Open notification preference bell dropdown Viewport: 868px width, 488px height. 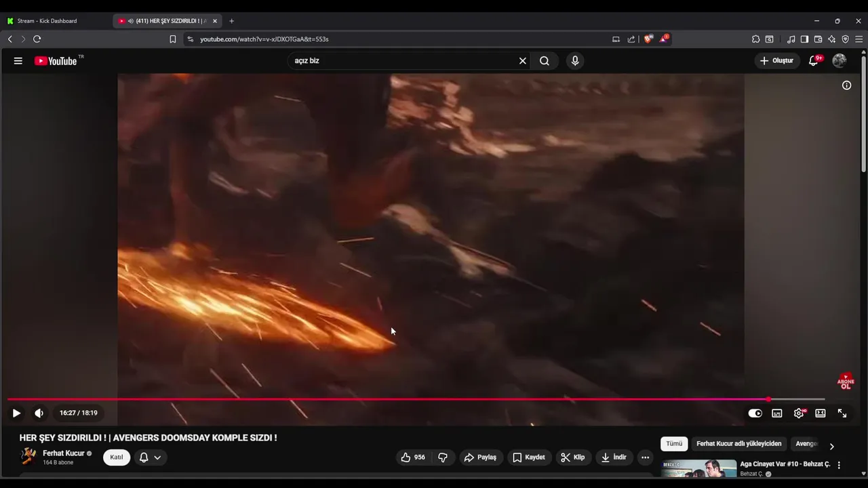click(150, 457)
